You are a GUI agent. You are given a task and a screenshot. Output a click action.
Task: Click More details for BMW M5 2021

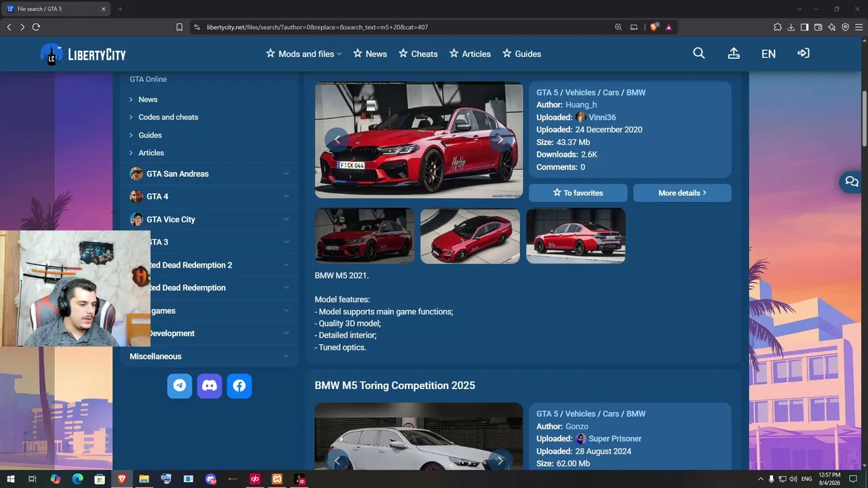pyautogui.click(x=682, y=193)
